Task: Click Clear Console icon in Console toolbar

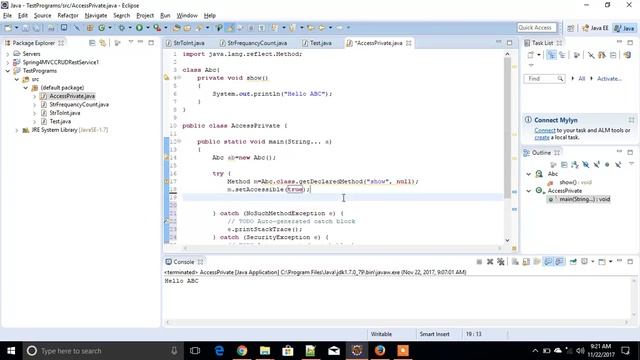Action: [515, 262]
